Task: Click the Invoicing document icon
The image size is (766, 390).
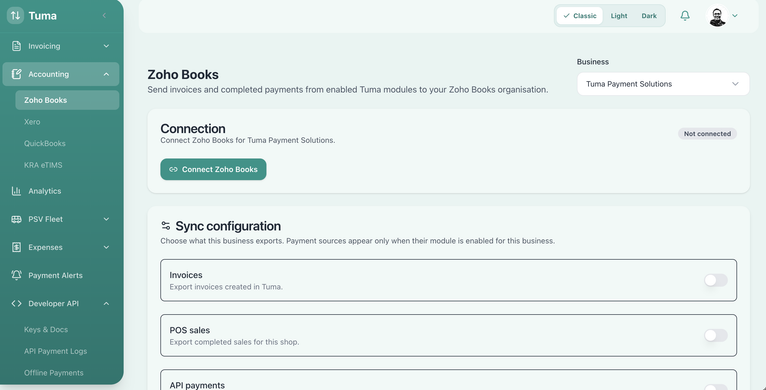Action: click(16, 46)
